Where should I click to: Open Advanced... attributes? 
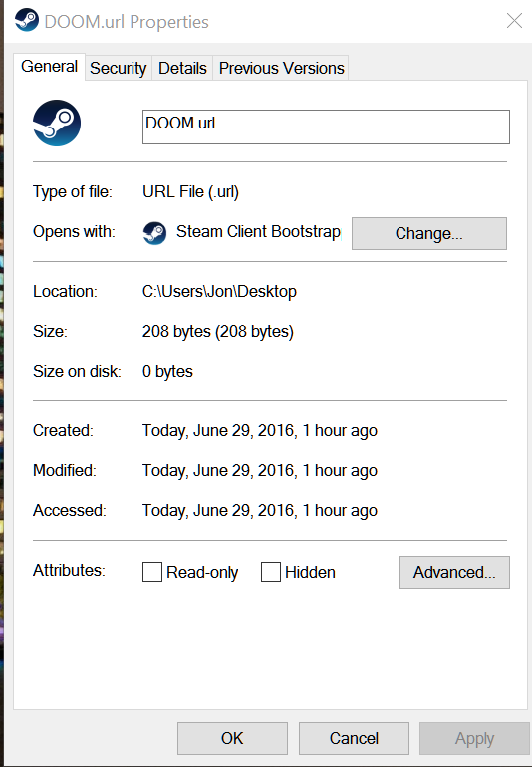tap(454, 572)
